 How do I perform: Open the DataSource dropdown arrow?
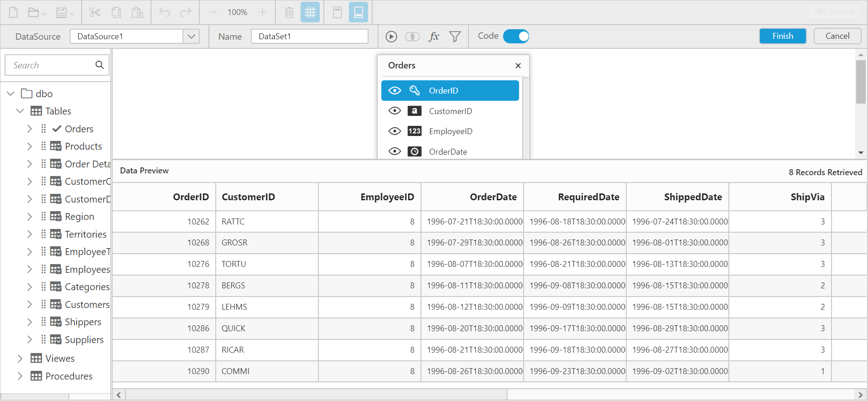191,36
